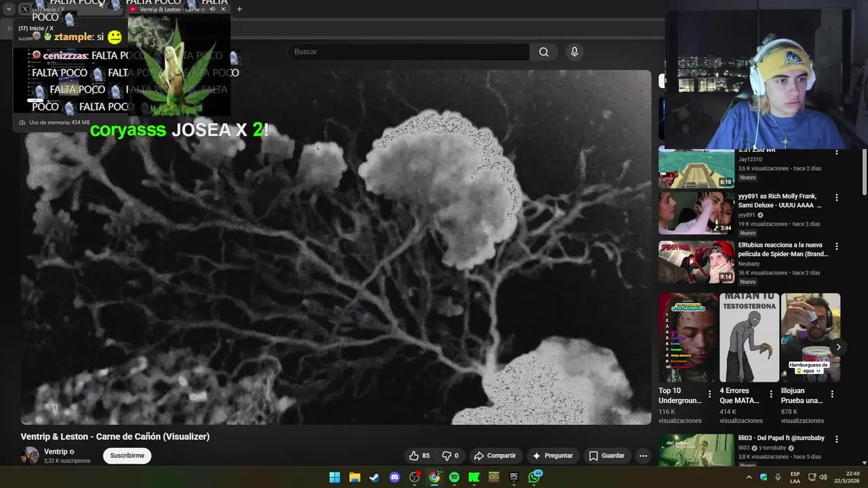Open WhatsApp from the taskbar
This screenshot has height=488, width=868.
tap(534, 477)
